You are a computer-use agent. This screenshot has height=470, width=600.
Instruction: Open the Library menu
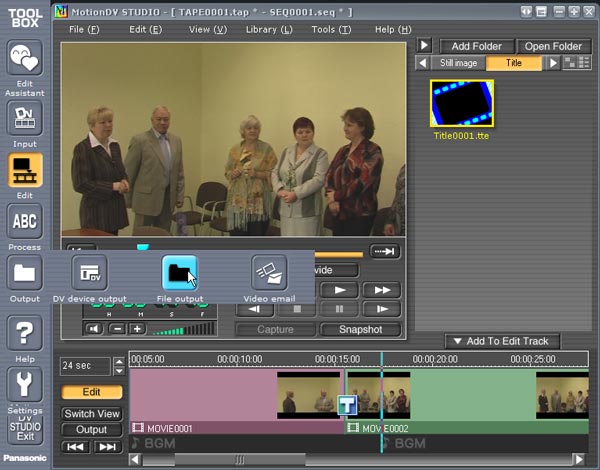268,30
